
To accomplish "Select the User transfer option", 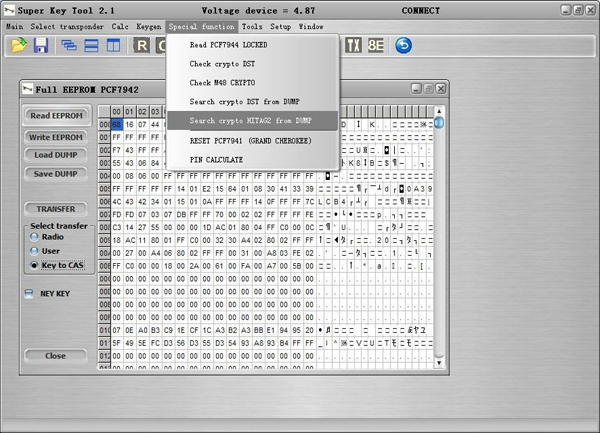I will (34, 251).
